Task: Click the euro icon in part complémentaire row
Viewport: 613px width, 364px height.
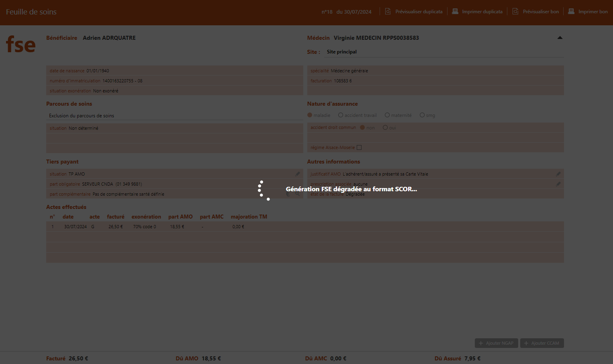Action: click(x=288, y=194)
